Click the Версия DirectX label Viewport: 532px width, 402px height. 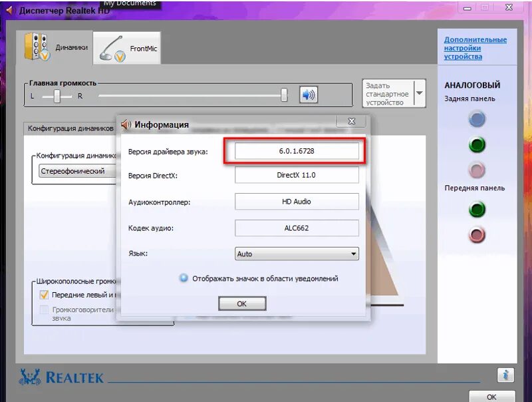point(153,176)
